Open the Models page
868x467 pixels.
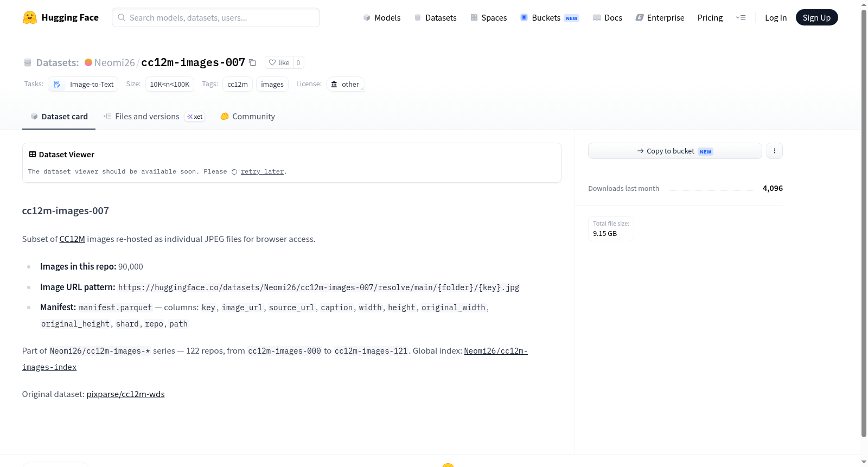click(382, 17)
